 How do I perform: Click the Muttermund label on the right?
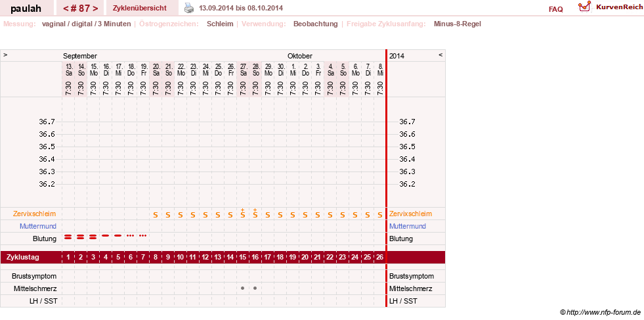pyautogui.click(x=408, y=226)
